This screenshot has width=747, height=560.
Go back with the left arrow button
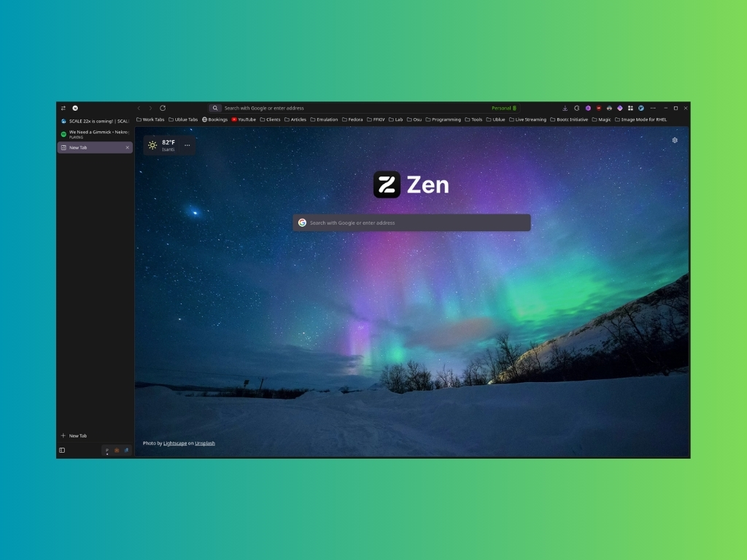(x=139, y=108)
